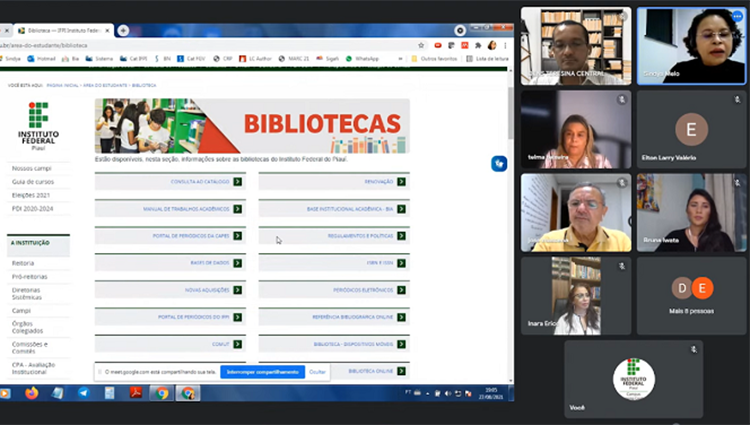750x425 pixels.
Task: Hide sharing notice with Ocultar
Action: [317, 372]
